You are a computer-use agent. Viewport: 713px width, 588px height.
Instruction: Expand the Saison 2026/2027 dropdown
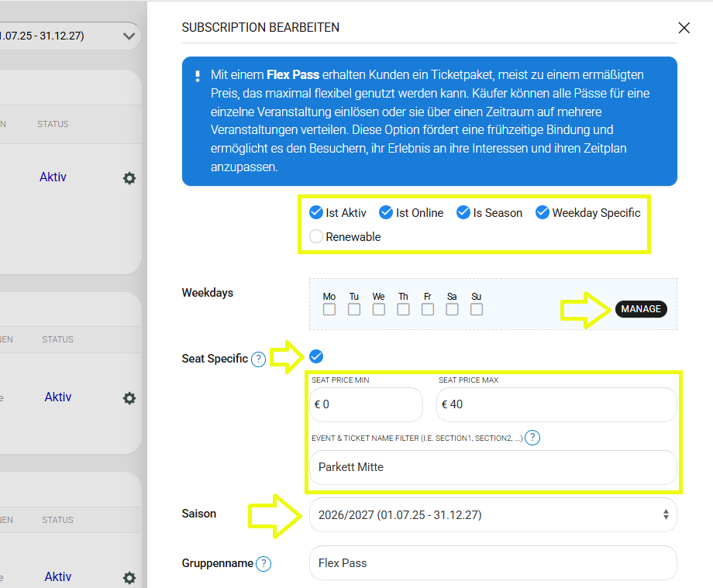[492, 514]
